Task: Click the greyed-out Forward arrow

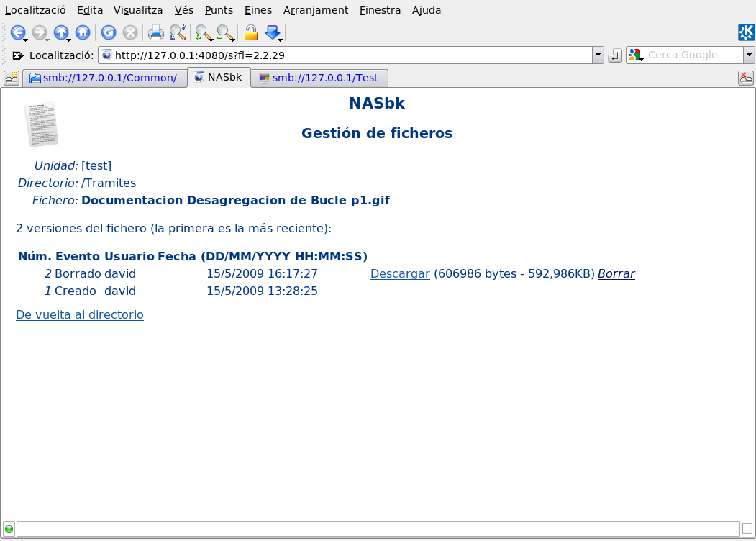Action: 40,32
